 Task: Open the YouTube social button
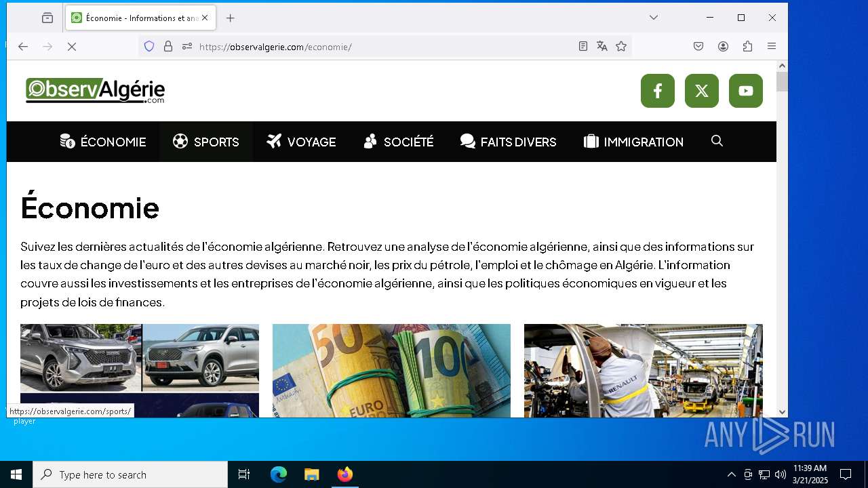746,91
